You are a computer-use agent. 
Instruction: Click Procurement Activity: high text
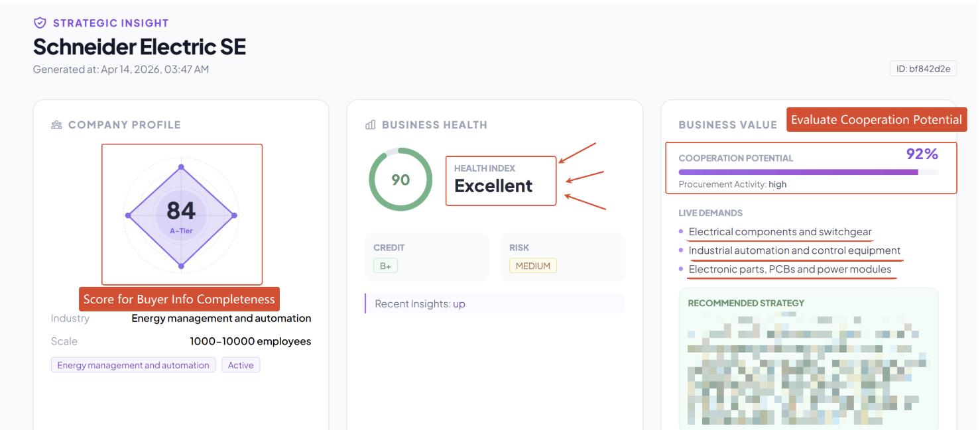(x=733, y=184)
